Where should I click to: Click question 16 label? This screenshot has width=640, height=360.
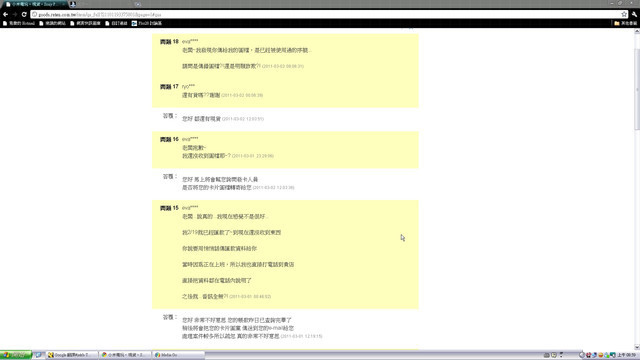[x=169, y=139]
